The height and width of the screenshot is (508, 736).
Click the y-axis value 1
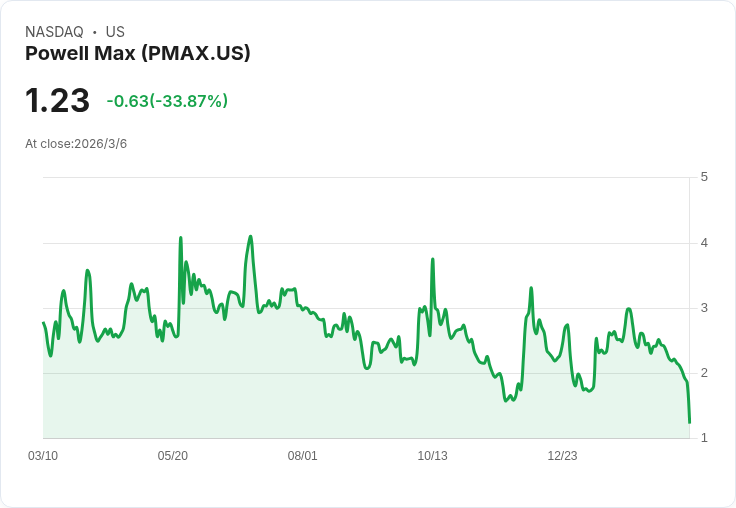704,438
